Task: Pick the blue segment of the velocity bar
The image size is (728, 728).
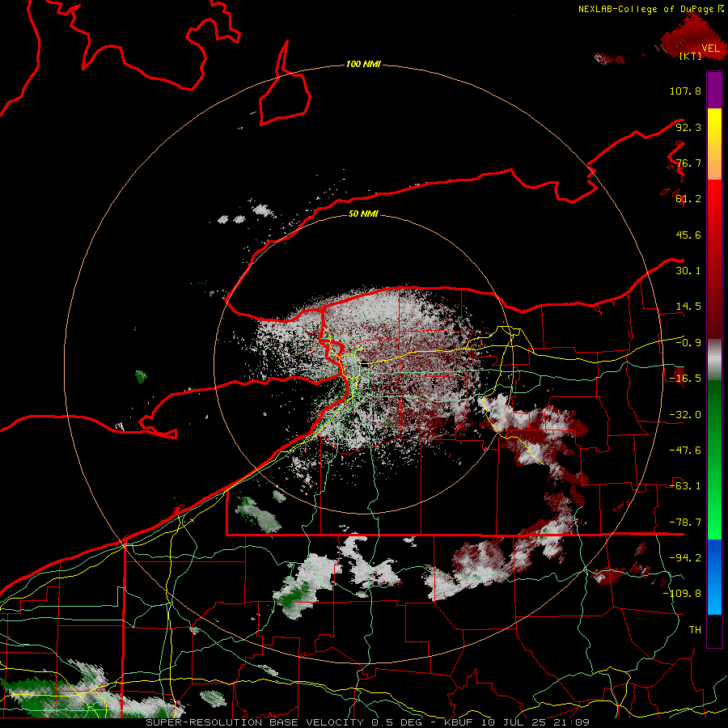Action: 714,577
